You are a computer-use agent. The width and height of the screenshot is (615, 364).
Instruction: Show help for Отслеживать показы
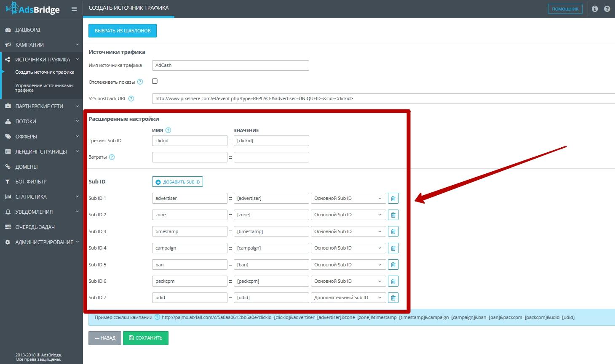pyautogui.click(x=140, y=82)
